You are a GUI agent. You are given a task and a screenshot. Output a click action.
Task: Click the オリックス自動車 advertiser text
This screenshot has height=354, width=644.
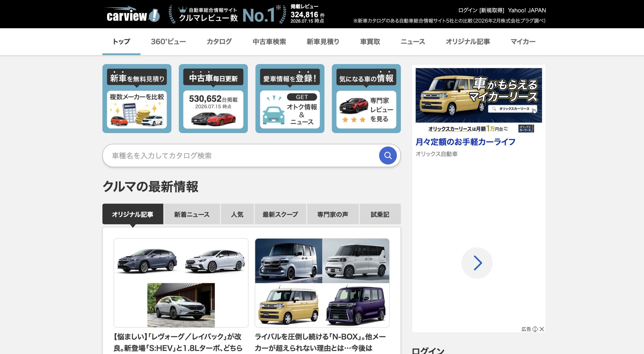[x=436, y=154]
